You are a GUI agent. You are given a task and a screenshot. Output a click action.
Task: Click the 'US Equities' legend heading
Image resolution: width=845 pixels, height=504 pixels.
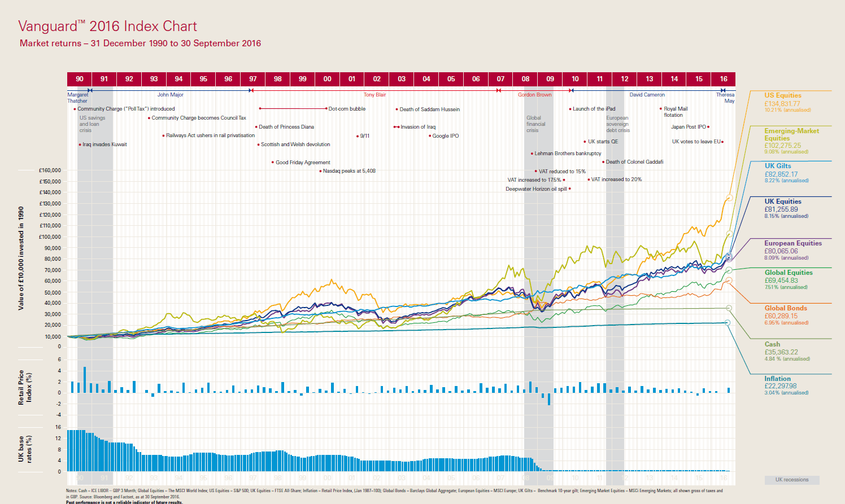coord(783,95)
